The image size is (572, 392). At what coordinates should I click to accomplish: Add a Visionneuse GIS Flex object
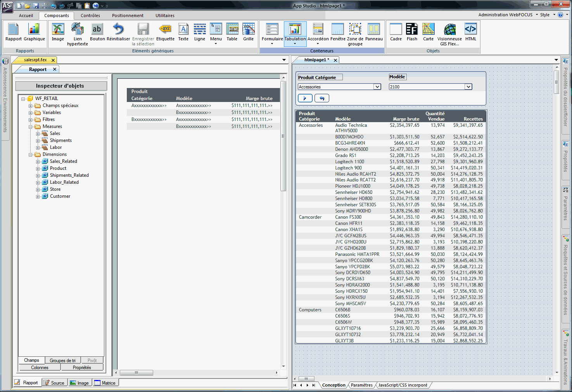(450, 35)
